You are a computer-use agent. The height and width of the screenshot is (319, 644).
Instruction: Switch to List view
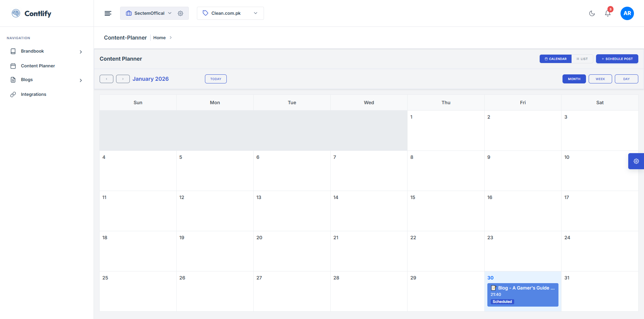[x=582, y=59]
